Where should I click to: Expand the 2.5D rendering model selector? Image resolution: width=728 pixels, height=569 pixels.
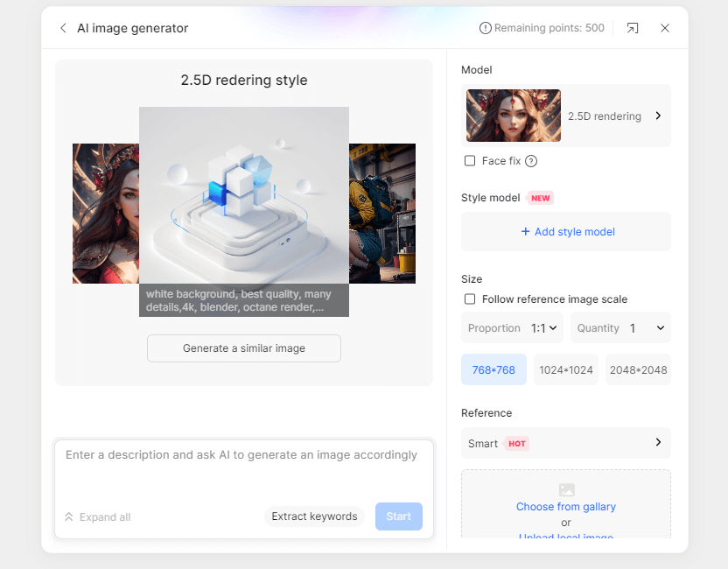[566, 116]
